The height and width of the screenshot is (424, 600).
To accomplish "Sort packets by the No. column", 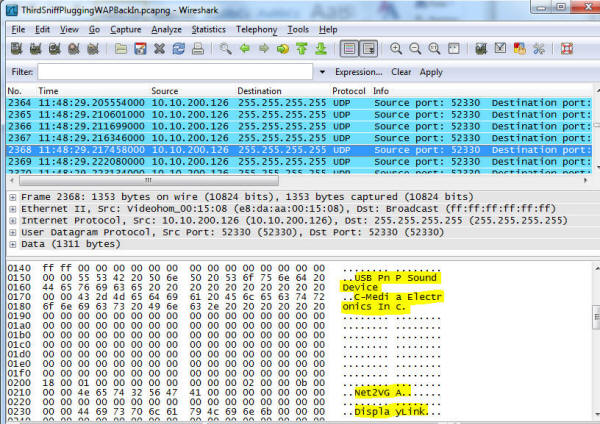I will [15, 91].
